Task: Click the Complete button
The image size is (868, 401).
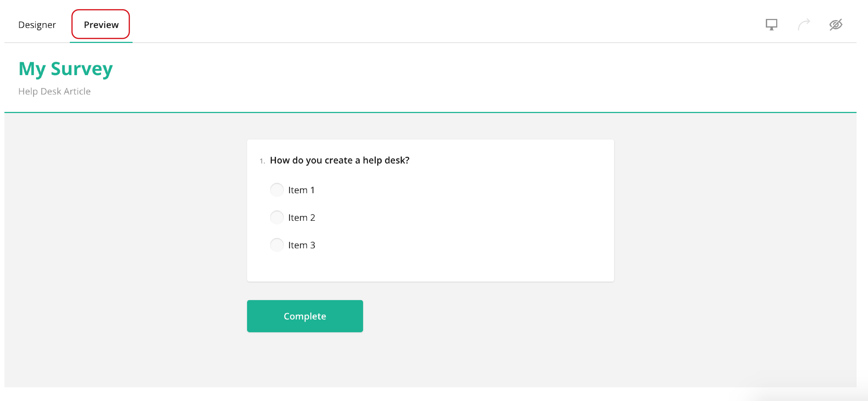Action: pyautogui.click(x=305, y=316)
